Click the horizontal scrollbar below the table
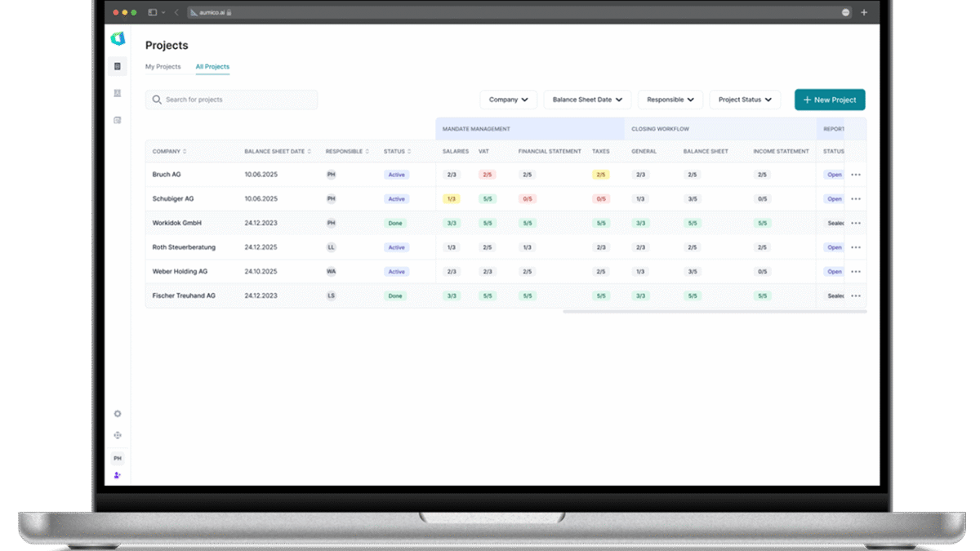This screenshot has width=980, height=551. click(714, 311)
